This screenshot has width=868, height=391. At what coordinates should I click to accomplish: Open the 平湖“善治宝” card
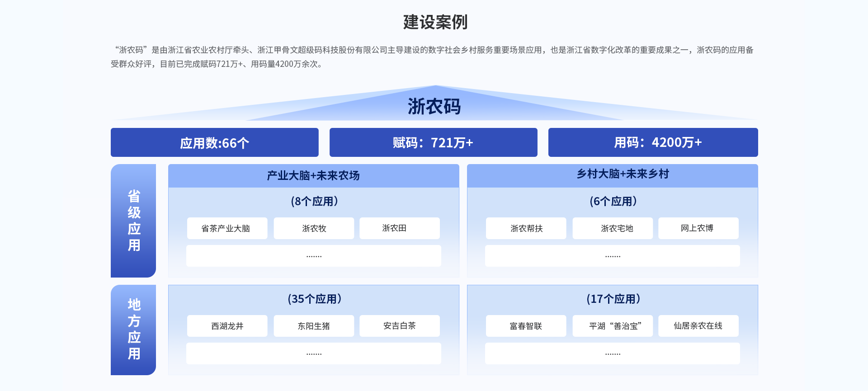[x=613, y=326]
